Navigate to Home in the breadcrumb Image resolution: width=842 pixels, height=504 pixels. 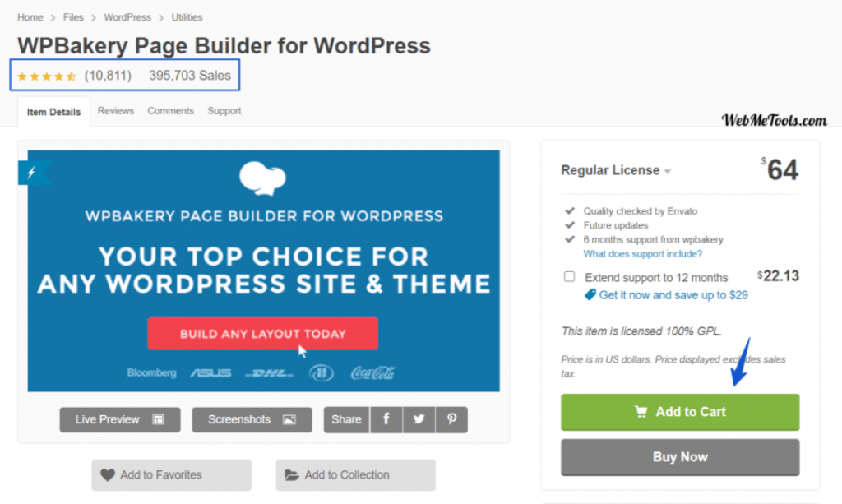(x=30, y=17)
